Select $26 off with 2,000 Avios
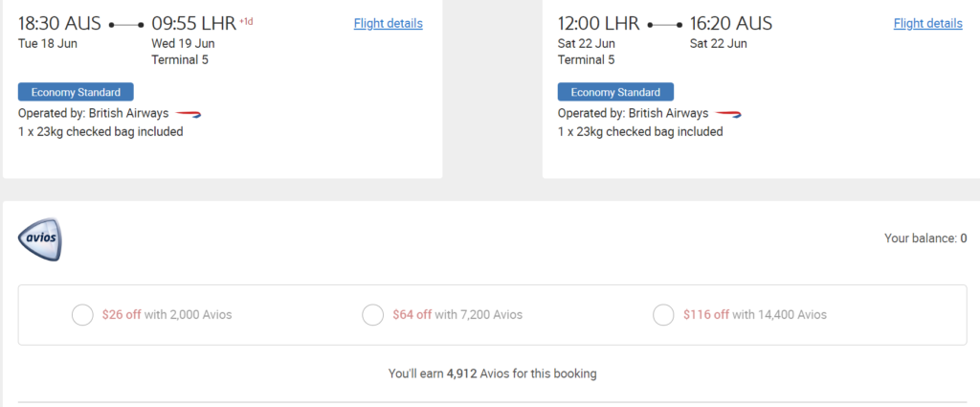The height and width of the screenshot is (407, 980). [83, 314]
